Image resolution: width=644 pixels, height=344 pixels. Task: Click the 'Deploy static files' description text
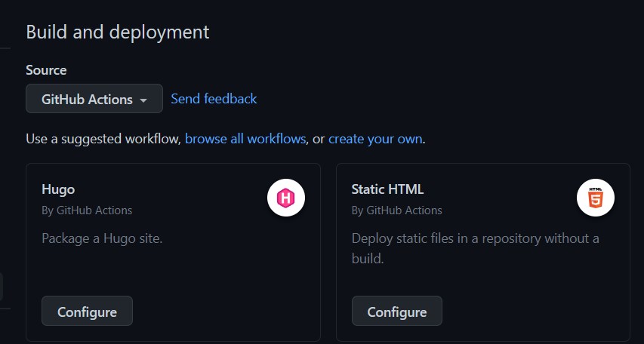click(475, 248)
